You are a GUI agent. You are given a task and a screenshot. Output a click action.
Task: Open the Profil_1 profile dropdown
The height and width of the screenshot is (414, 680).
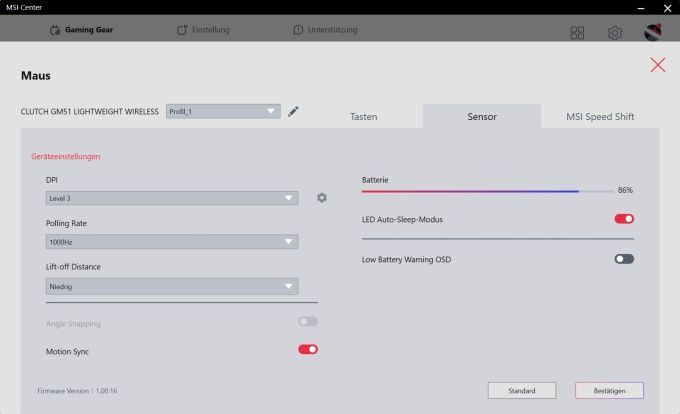[x=223, y=111]
